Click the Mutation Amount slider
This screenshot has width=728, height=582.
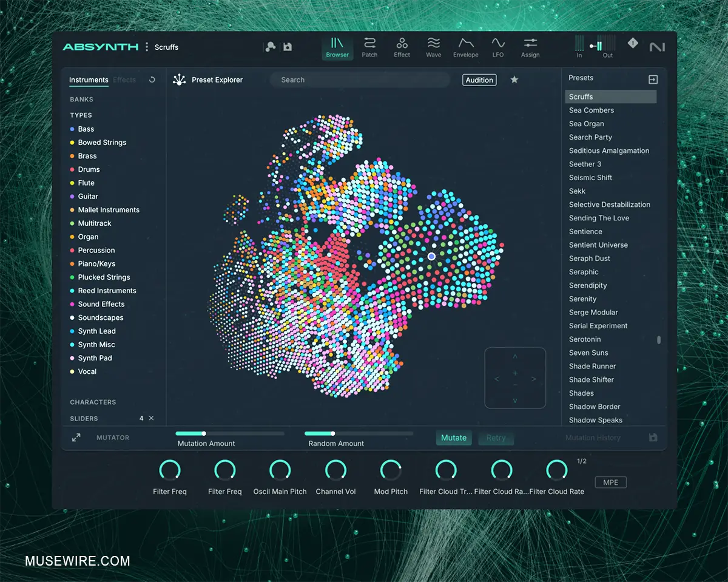point(229,433)
